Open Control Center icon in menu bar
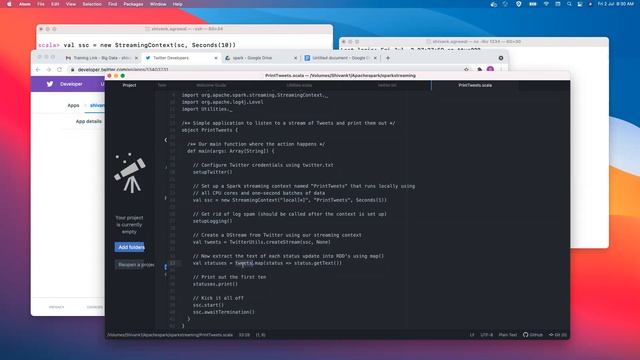The height and width of the screenshot is (360, 640). [580, 4]
